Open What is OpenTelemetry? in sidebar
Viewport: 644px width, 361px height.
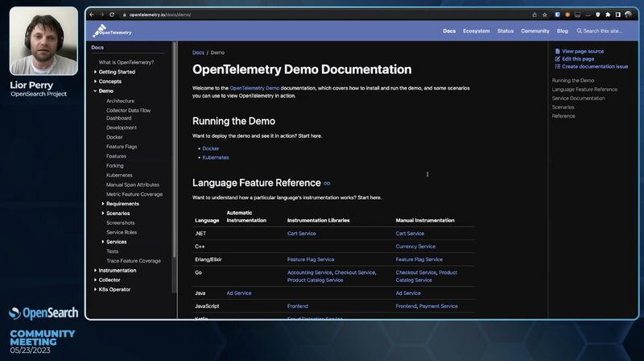click(126, 63)
